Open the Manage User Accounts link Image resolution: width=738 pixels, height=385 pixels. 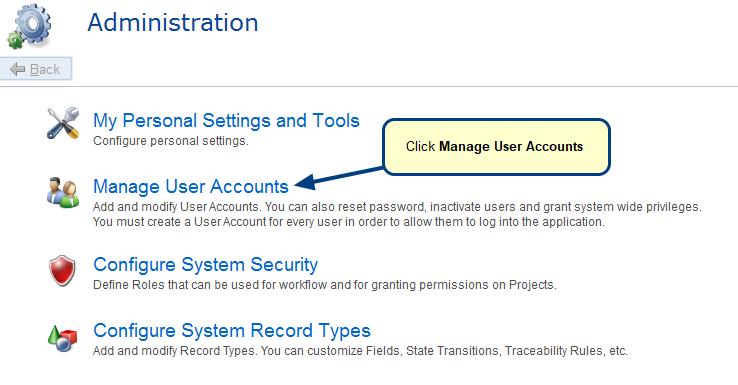pos(191,186)
